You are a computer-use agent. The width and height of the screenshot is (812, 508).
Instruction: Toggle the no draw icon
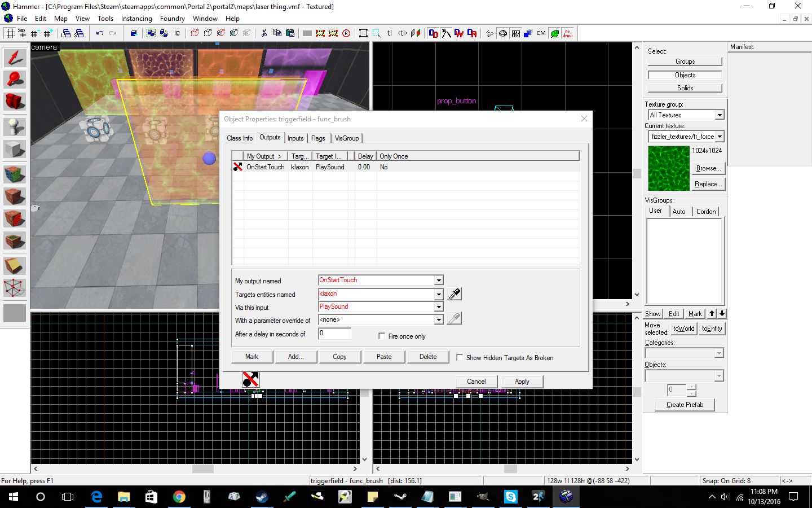pos(568,33)
